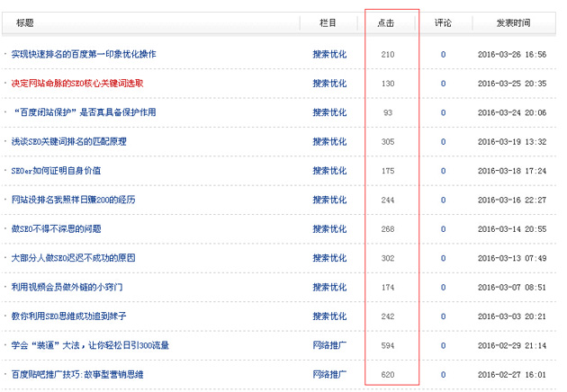Sort by the 点击 column header
Viewport: 567px width, 392px height.
[388, 22]
